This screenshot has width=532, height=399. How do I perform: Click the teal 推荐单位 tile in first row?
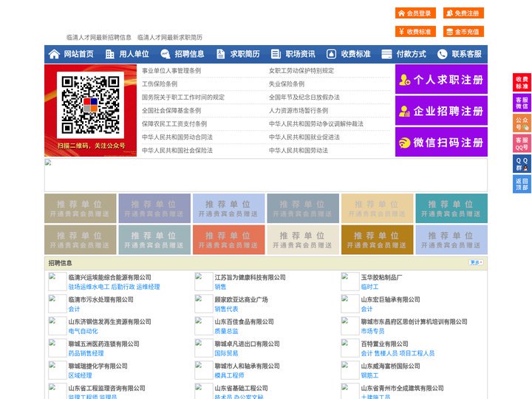[x=451, y=208]
